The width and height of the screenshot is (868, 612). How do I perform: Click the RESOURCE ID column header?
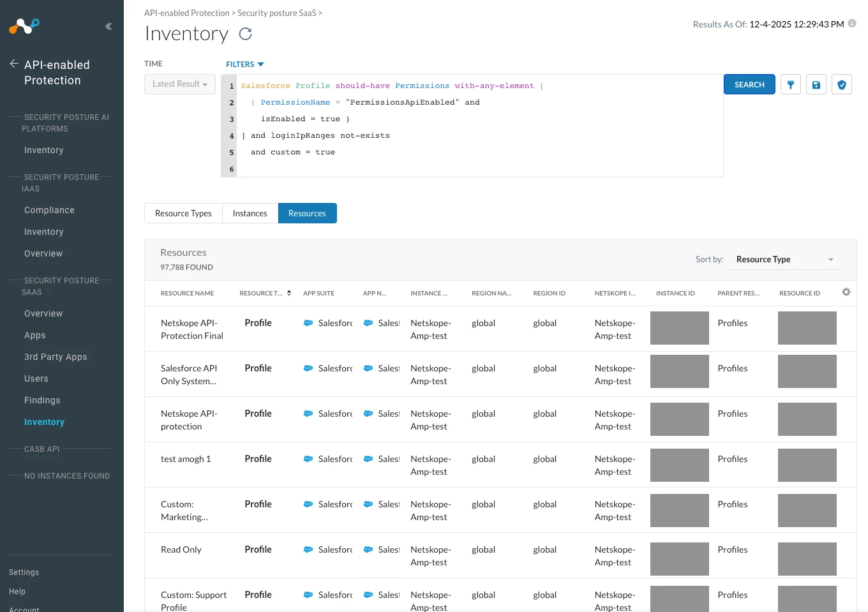pyautogui.click(x=800, y=293)
